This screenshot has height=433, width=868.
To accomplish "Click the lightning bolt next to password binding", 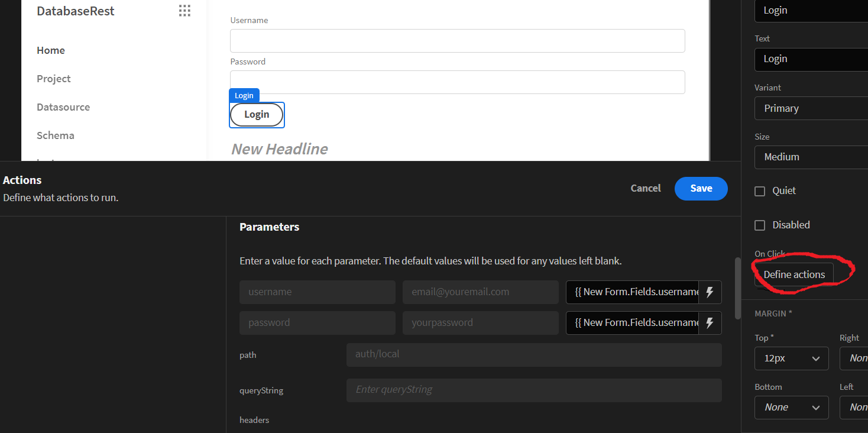I will click(x=710, y=322).
